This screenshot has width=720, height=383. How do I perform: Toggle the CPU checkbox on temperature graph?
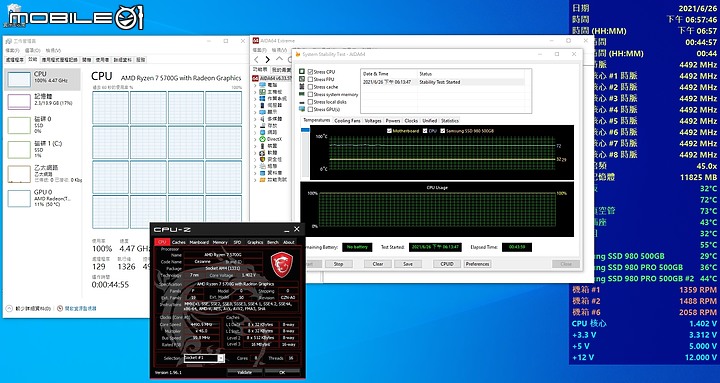[x=425, y=131]
